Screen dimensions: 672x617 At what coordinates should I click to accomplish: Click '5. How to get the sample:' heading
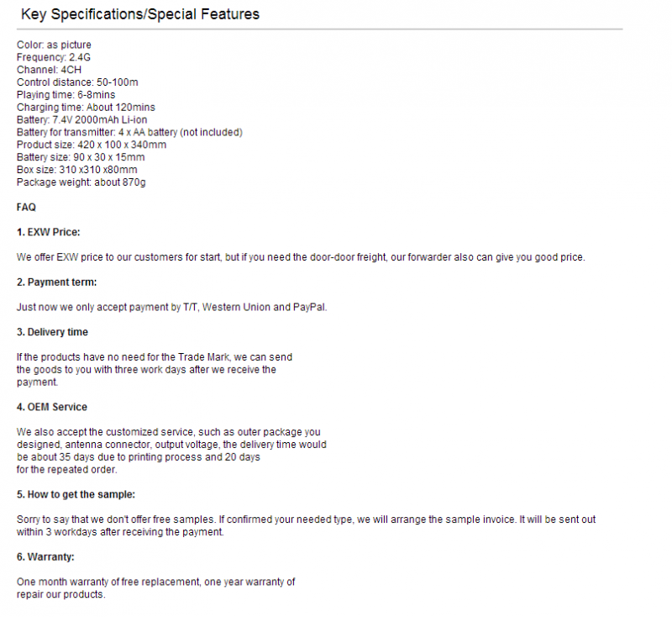point(76,494)
